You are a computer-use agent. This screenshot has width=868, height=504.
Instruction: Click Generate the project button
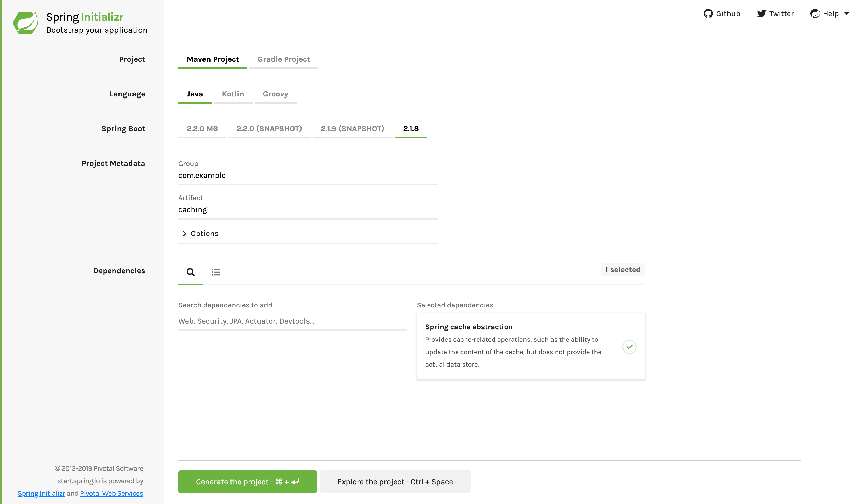tap(248, 481)
